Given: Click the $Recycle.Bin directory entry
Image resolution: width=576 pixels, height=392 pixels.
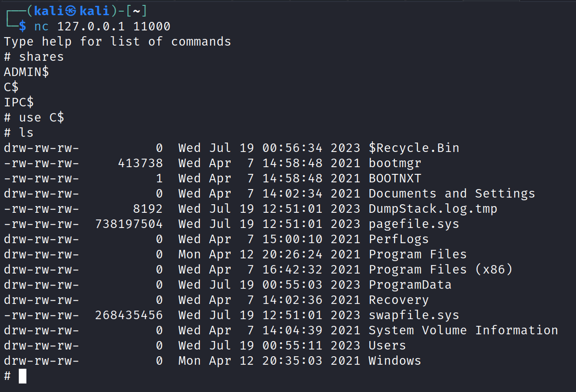Looking at the screenshot, I should pos(414,148).
